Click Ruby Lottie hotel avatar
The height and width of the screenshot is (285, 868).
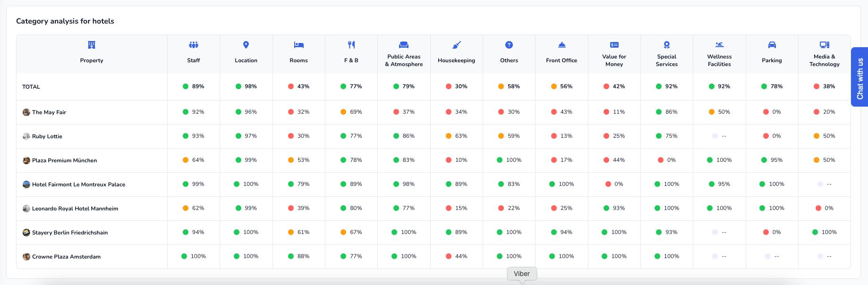pos(26,136)
